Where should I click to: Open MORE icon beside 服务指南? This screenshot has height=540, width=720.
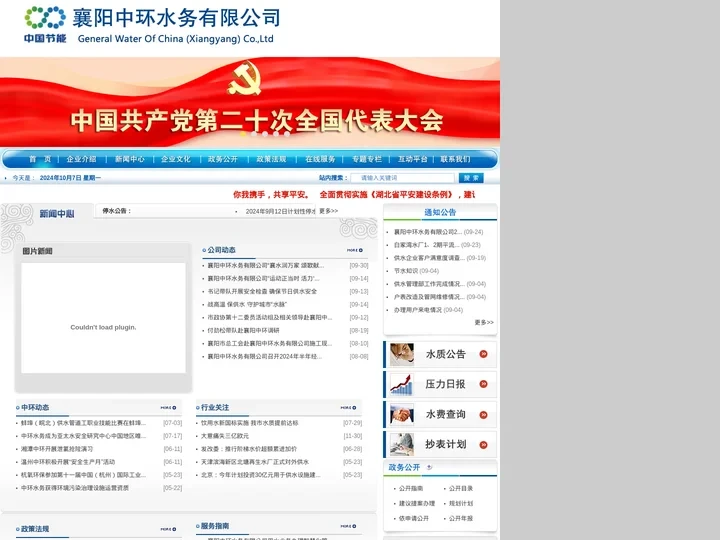(x=348, y=526)
